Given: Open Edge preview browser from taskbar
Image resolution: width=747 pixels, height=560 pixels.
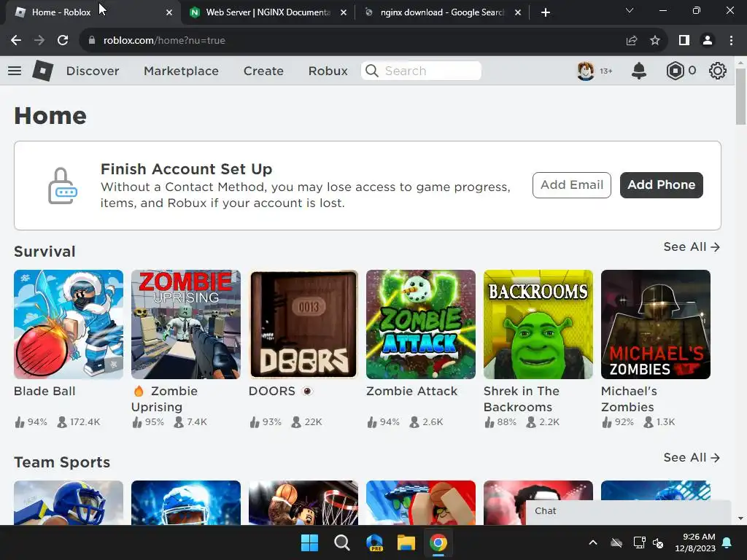Looking at the screenshot, I should pos(374,542).
